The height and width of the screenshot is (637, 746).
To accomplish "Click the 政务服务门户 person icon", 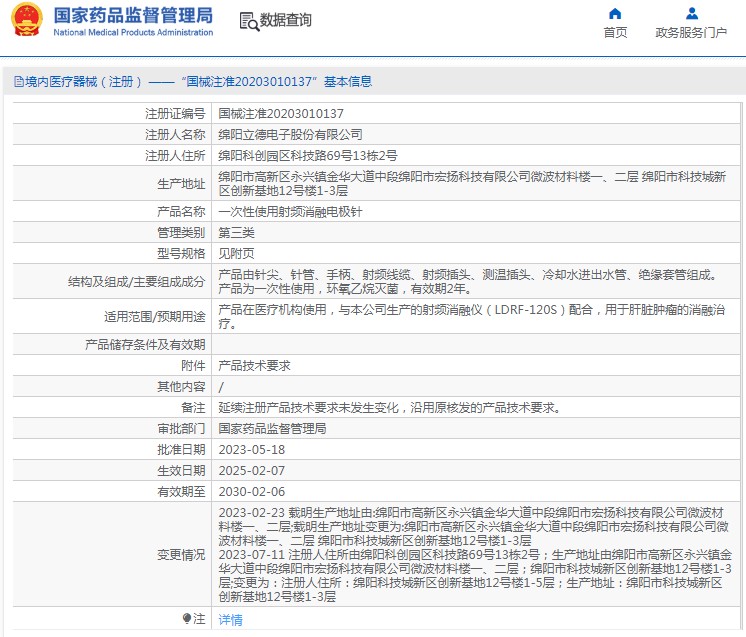I will 692,13.
